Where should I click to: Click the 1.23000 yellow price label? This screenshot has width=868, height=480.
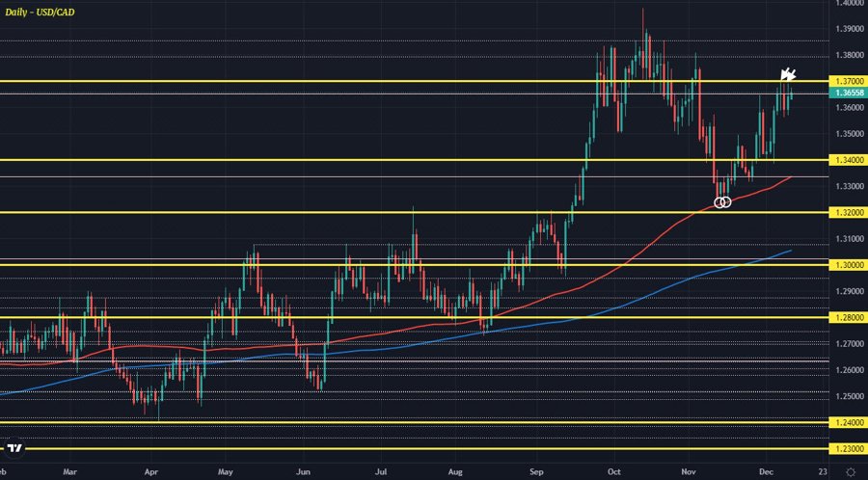849,449
